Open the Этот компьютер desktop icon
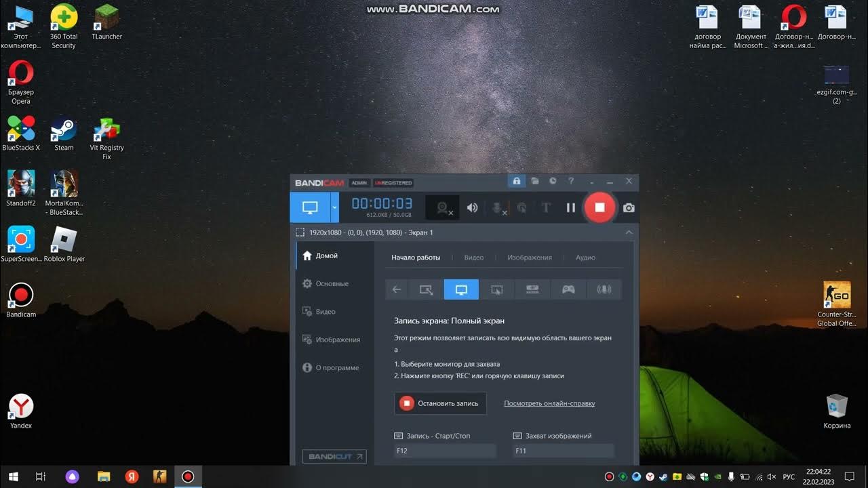This screenshot has width=868, height=488. coord(21,26)
